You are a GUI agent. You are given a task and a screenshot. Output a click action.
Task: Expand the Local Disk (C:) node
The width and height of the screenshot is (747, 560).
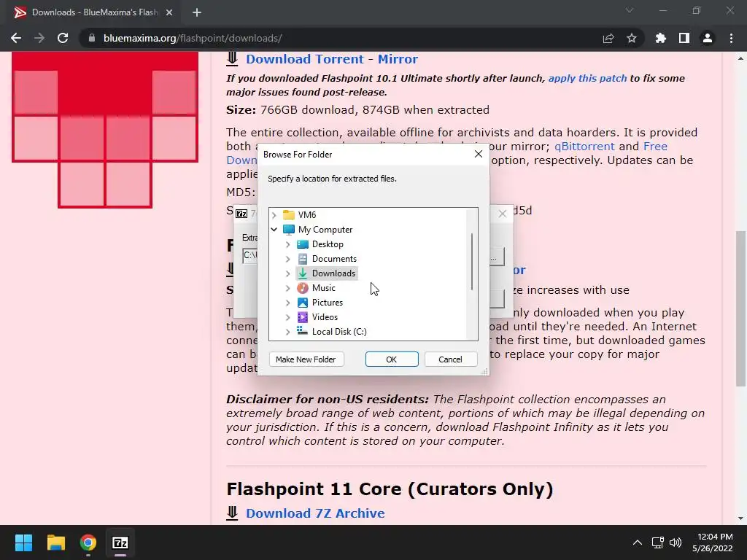point(287,332)
